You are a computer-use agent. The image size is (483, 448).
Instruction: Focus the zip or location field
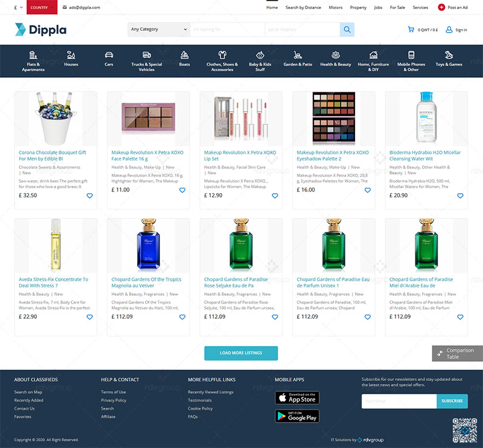(x=302, y=30)
